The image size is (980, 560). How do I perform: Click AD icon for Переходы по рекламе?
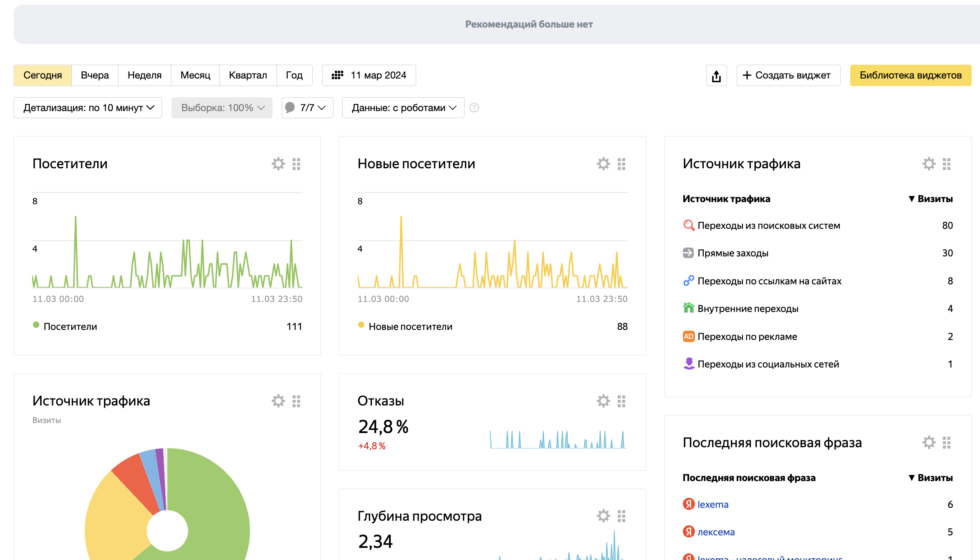(689, 336)
